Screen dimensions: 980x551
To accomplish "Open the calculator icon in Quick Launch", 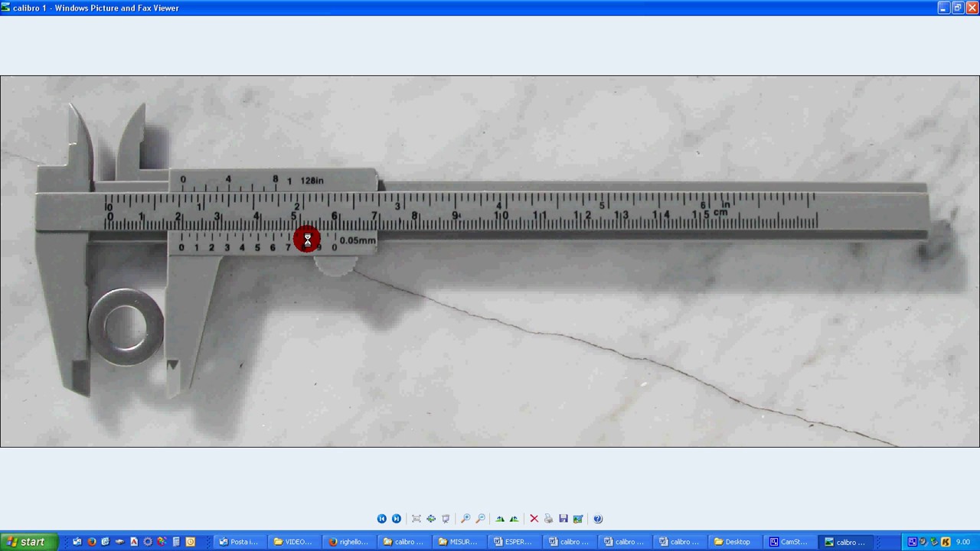I will 176,542.
